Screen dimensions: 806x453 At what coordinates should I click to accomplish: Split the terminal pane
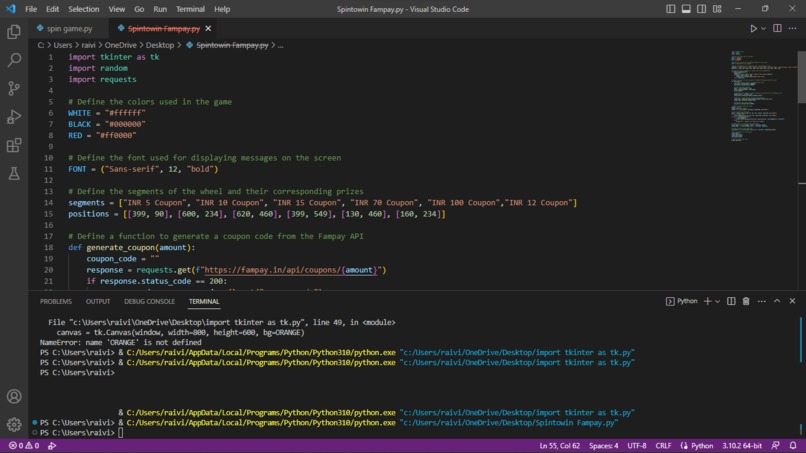tap(731, 301)
